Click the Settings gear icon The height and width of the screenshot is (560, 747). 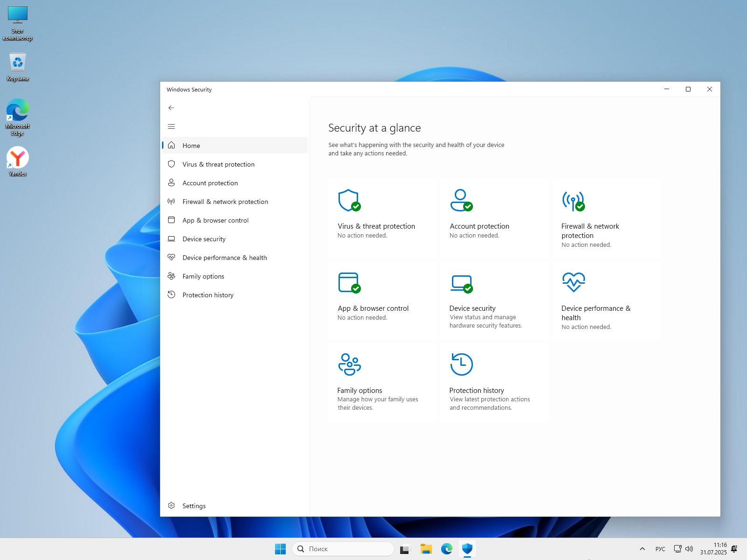(171, 505)
